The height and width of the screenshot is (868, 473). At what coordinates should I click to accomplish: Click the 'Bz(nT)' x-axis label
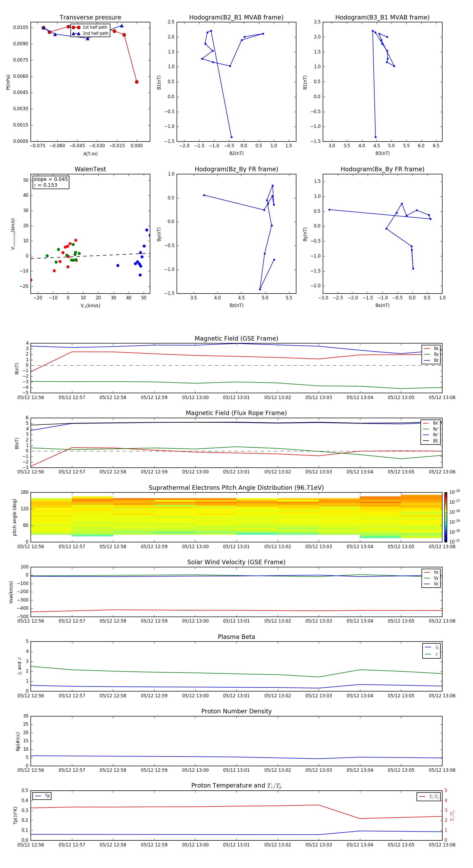pyautogui.click(x=236, y=305)
